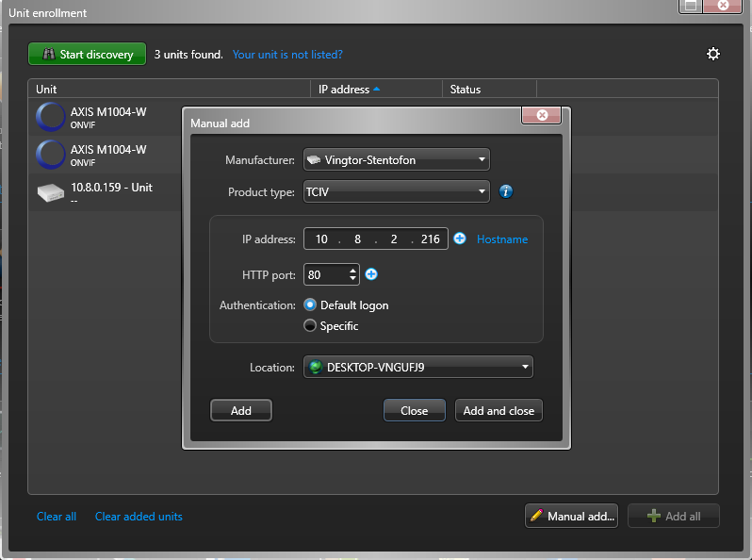This screenshot has height=560, width=752.
Task: Open the Location DESKTOP-VNGUFJ9 dropdown
Action: (x=417, y=368)
